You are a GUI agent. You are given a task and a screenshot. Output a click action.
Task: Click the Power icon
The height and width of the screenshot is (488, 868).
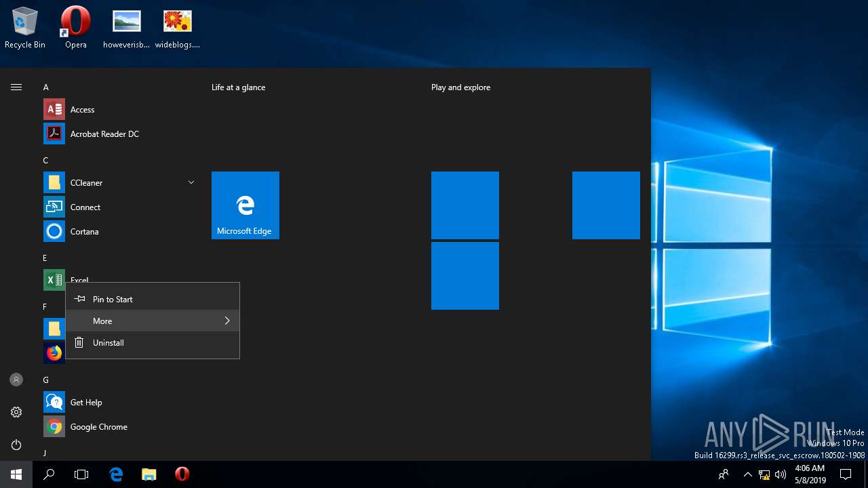[16, 445]
